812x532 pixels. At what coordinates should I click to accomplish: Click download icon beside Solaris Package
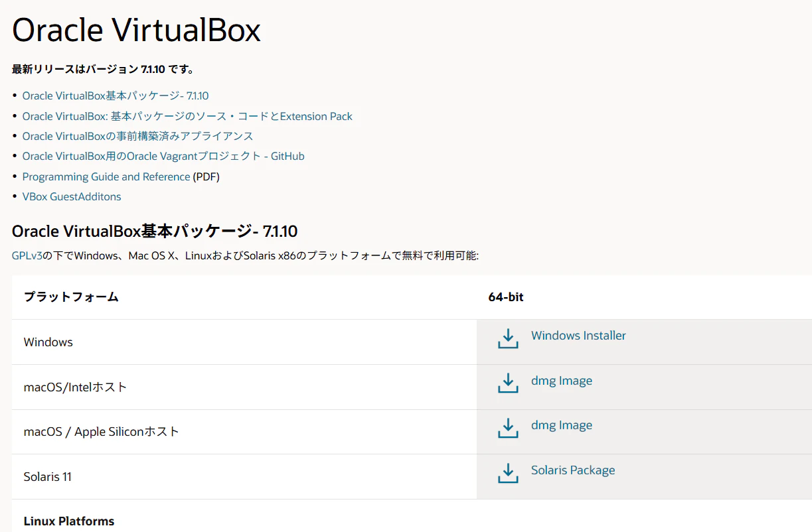[508, 473]
